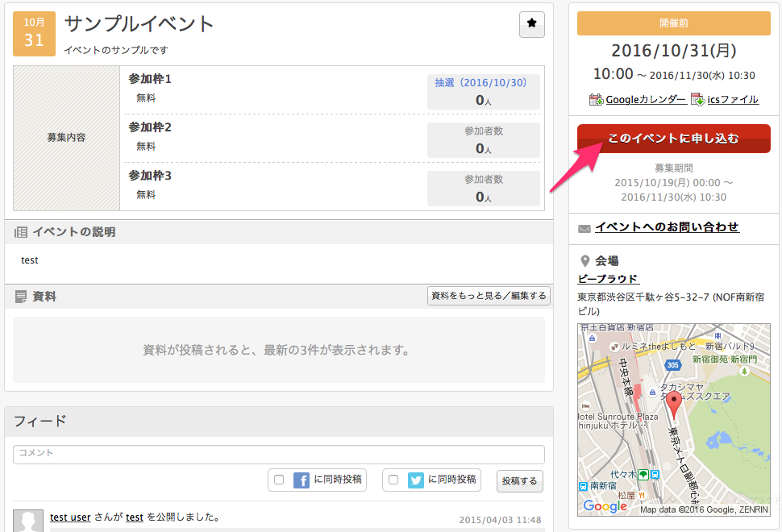Focus the コメント input field
The image size is (782, 532).
(279, 455)
